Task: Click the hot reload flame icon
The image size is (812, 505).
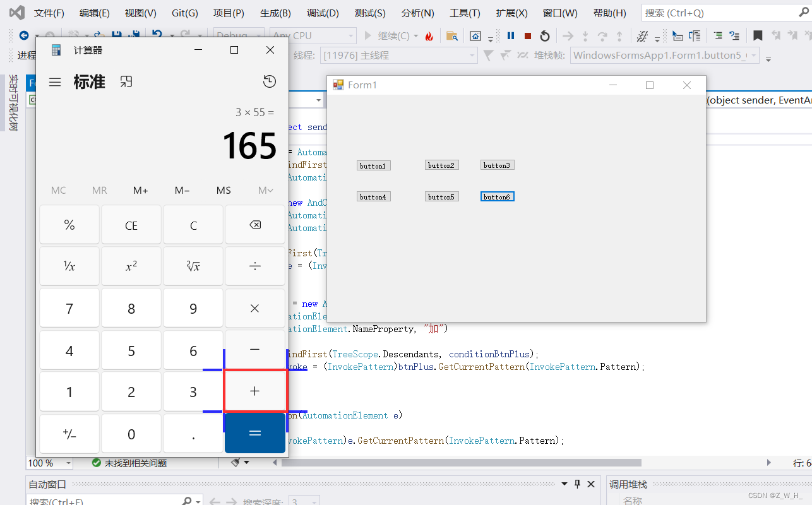Action: pyautogui.click(x=429, y=36)
